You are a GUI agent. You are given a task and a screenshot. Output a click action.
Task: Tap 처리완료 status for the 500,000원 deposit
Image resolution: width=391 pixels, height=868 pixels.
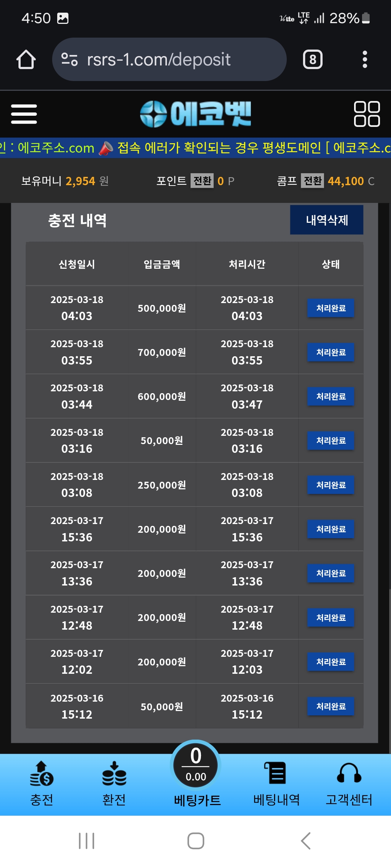pos(331,308)
